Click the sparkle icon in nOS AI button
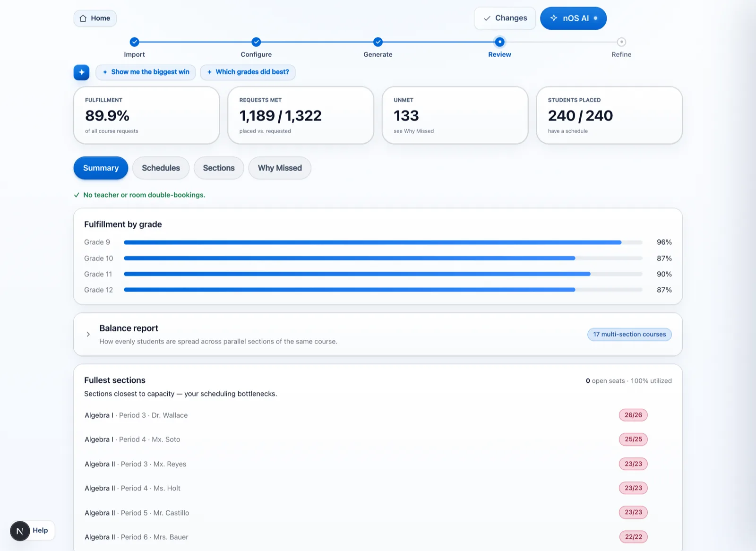756x551 pixels. click(554, 18)
